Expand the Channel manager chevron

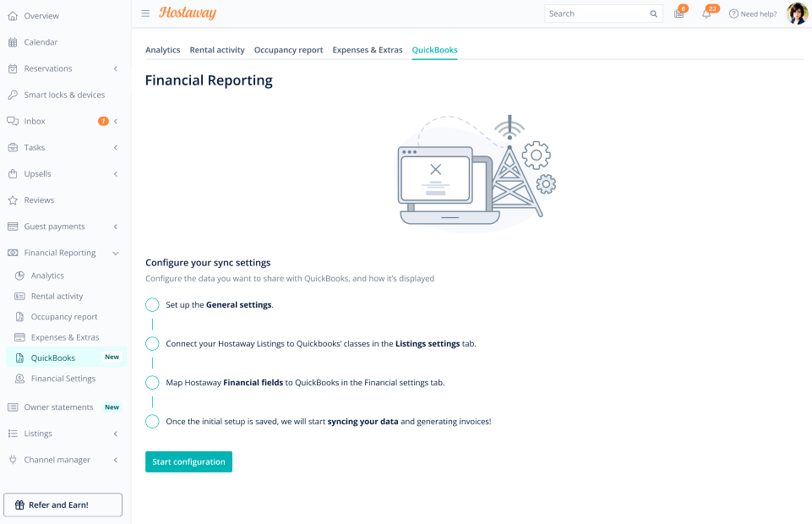pos(116,460)
